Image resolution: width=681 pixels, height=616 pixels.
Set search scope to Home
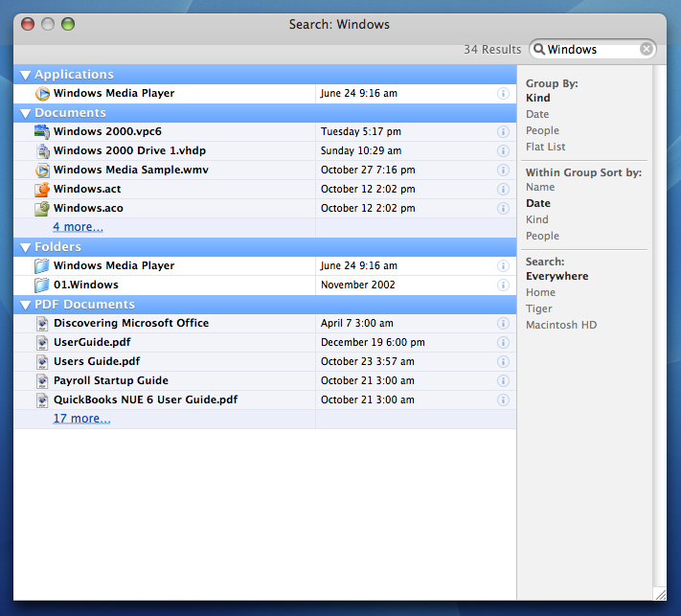(x=540, y=292)
